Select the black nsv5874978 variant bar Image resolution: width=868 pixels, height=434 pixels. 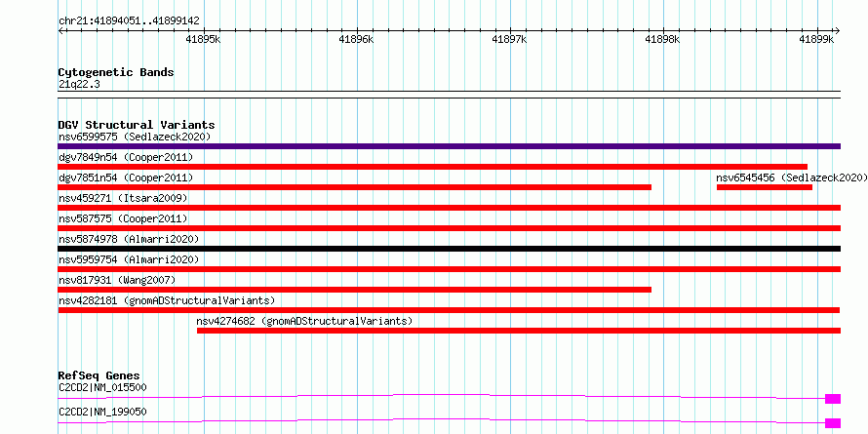[449, 249]
